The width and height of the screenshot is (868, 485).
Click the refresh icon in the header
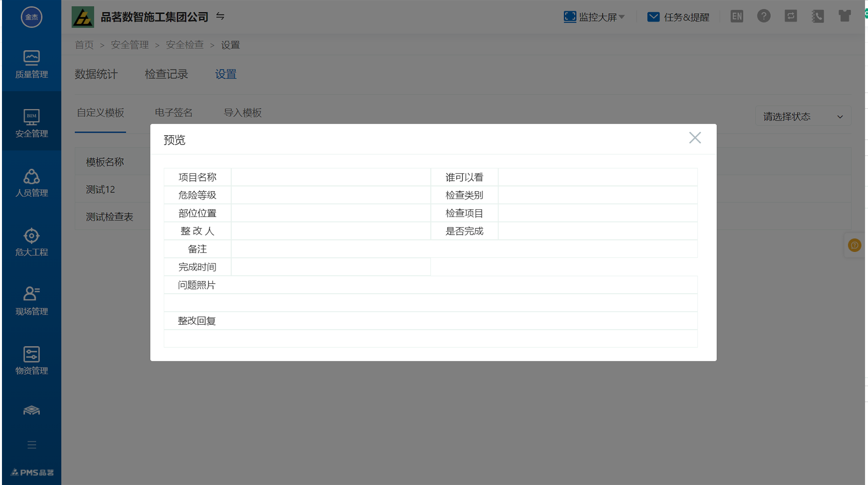coord(791,16)
